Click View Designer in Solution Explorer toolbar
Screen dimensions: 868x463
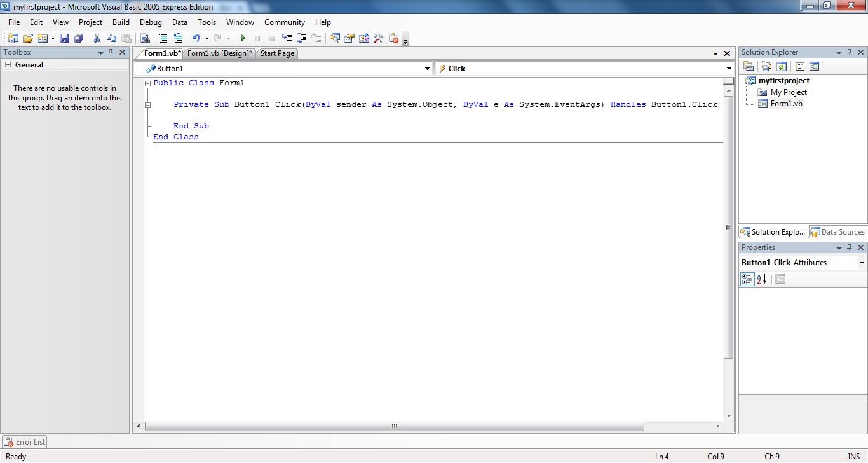[815, 66]
